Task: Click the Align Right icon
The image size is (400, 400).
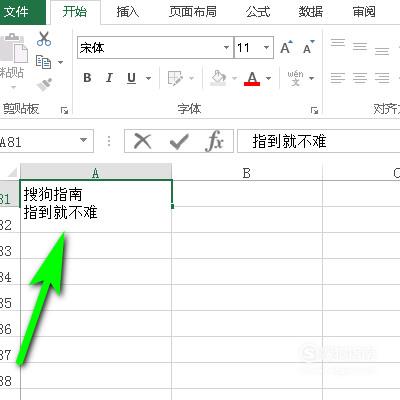Action: tap(382, 78)
